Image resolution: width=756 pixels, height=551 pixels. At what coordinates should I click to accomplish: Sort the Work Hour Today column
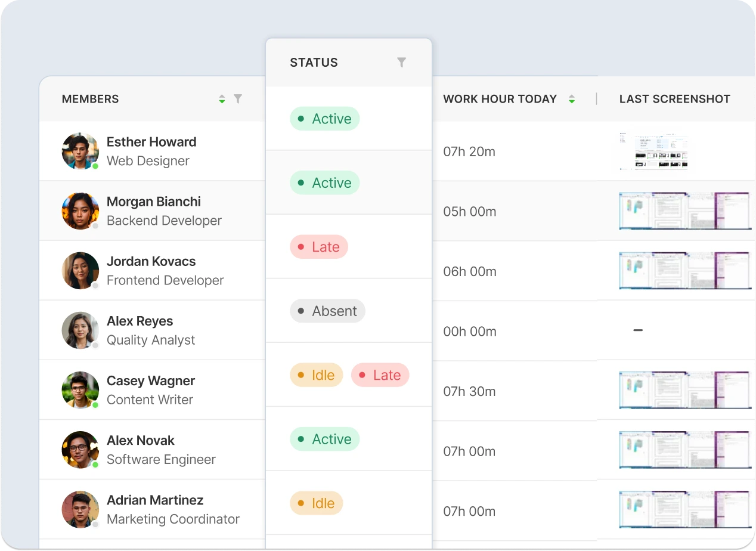pos(572,99)
